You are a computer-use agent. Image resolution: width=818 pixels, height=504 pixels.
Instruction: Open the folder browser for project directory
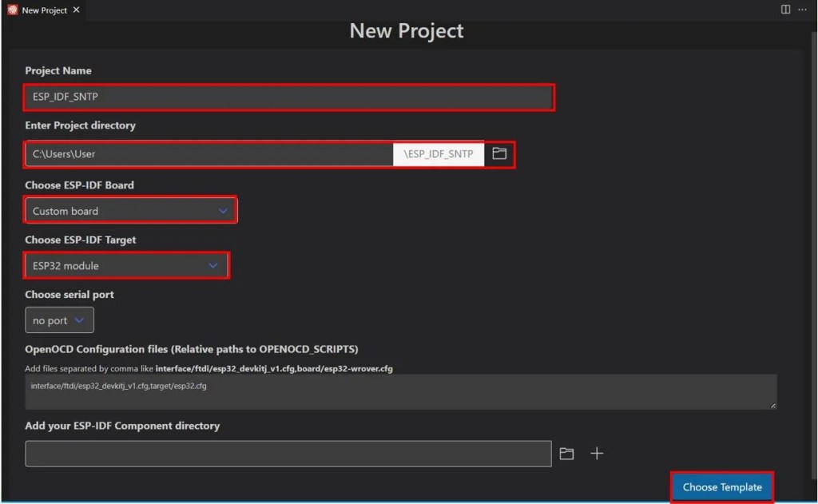pyautogui.click(x=498, y=153)
